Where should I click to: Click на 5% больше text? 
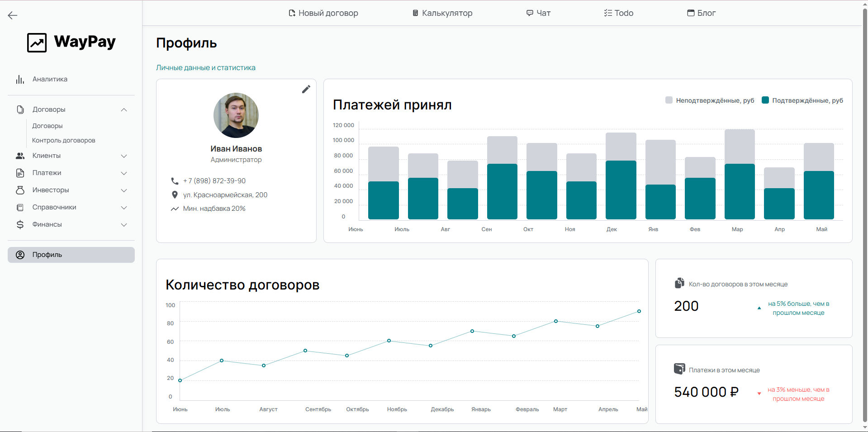click(x=799, y=308)
